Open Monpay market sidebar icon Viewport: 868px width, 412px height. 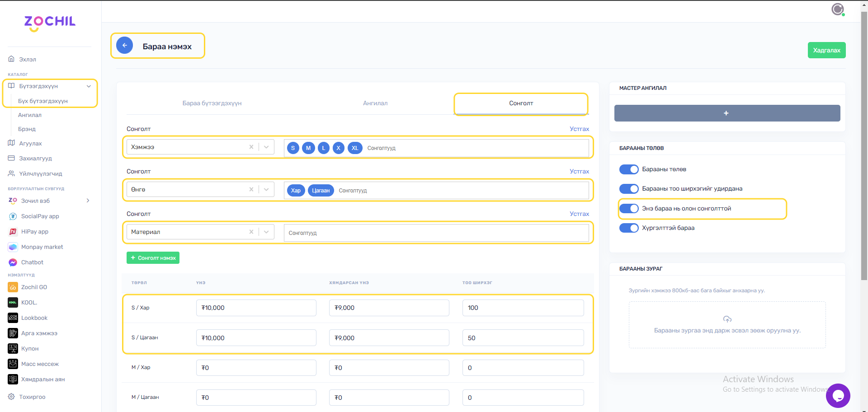coord(13,247)
